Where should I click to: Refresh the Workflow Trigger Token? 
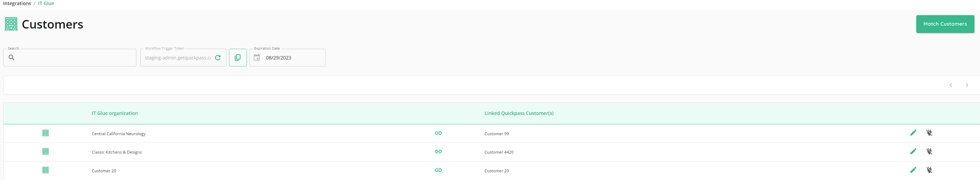pyautogui.click(x=218, y=58)
